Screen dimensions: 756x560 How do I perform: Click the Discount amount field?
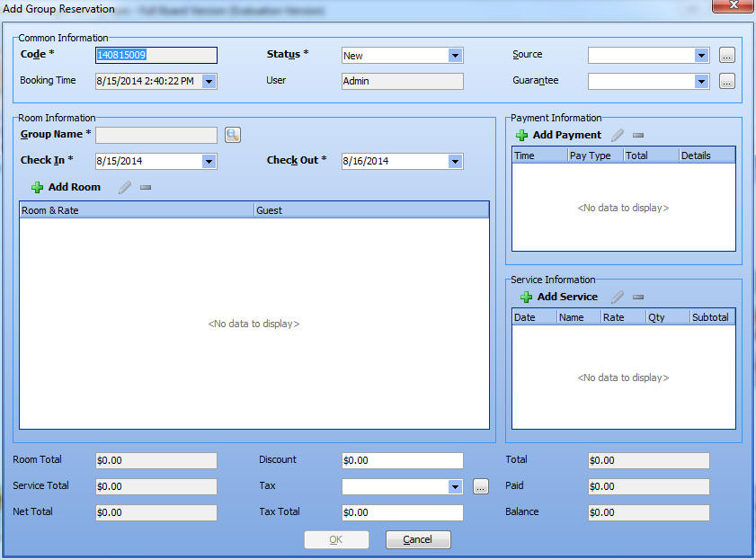point(402,460)
